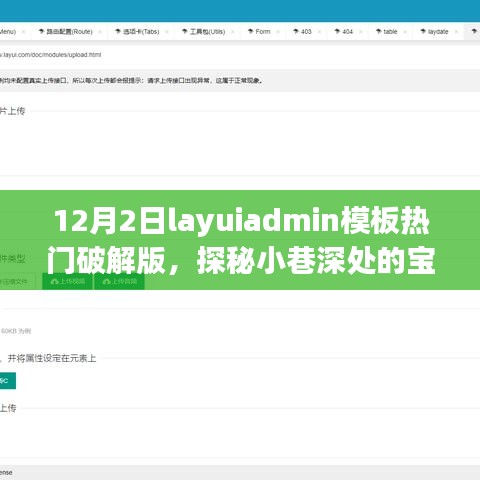Image resolution: width=480 pixels, height=480 pixels.
Task: Click the 件类型 section heading
Action: pos(12,258)
